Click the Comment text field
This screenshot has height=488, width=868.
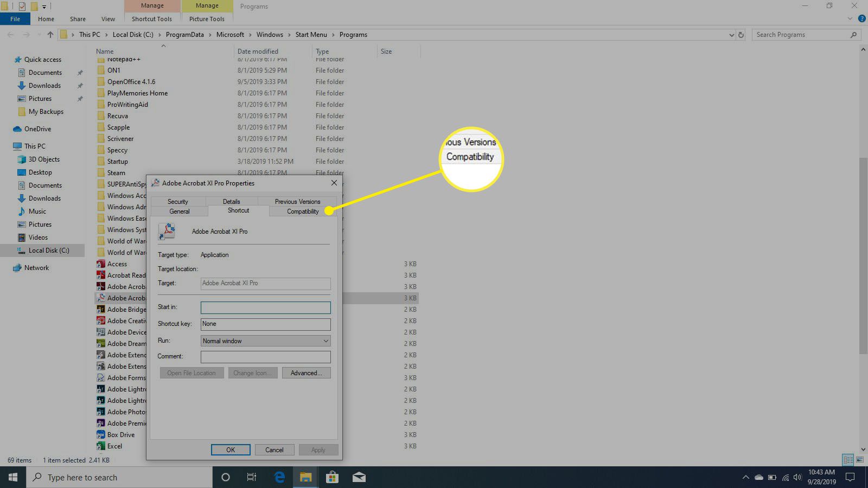pos(265,357)
